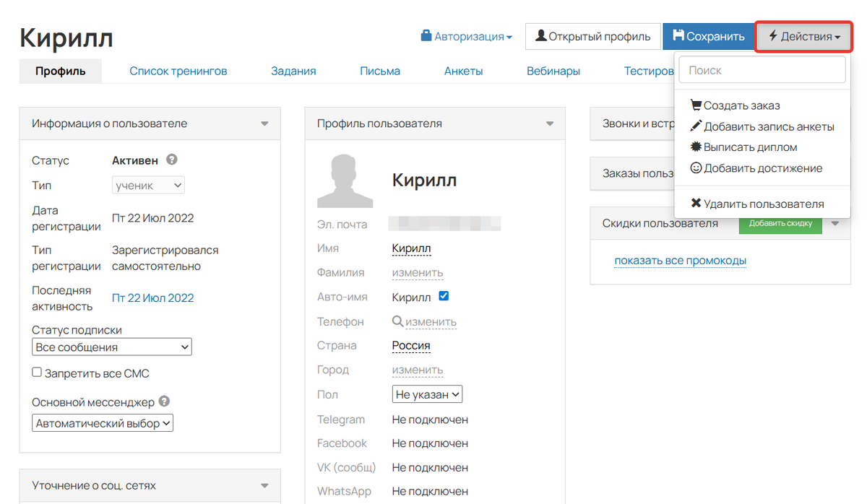Click the icon next to Выписать диплом
The height and width of the screenshot is (504, 867).
pyautogui.click(x=695, y=147)
